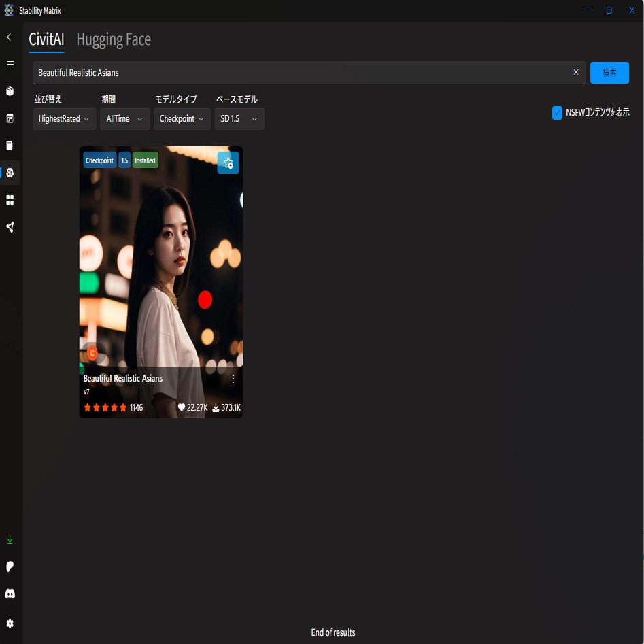Open the Output Browser grid icon
Viewport: 644px width, 644px height.
click(x=10, y=200)
